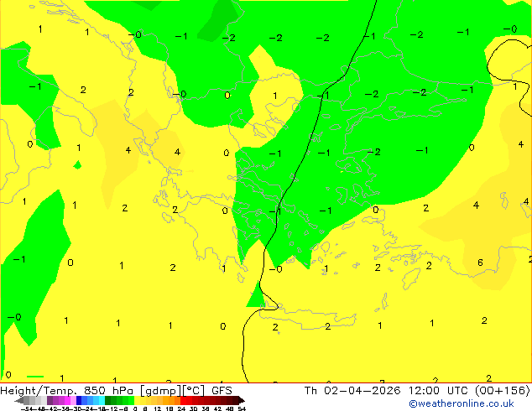The height and width of the screenshot is (411, 532).
Task: Pick the dark navy blue legend swatch
Action: (x=79, y=400)
